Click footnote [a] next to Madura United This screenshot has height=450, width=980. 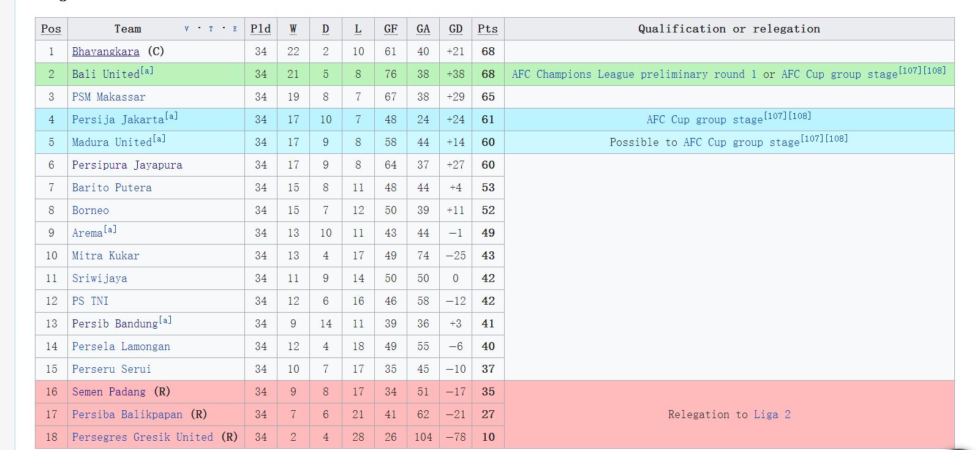point(159,139)
